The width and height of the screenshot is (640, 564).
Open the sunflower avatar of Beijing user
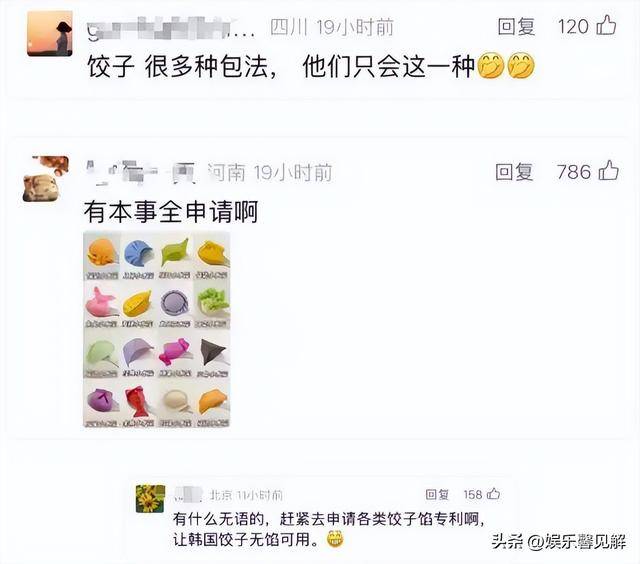point(150,499)
